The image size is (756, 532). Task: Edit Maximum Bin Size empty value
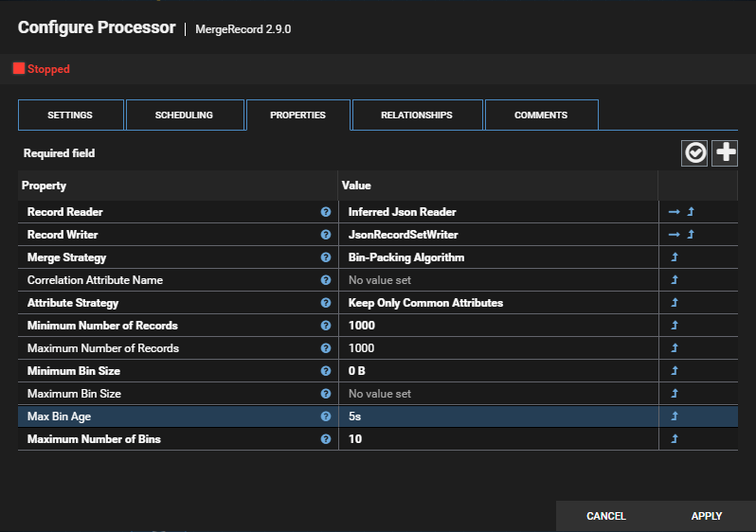(x=498, y=394)
